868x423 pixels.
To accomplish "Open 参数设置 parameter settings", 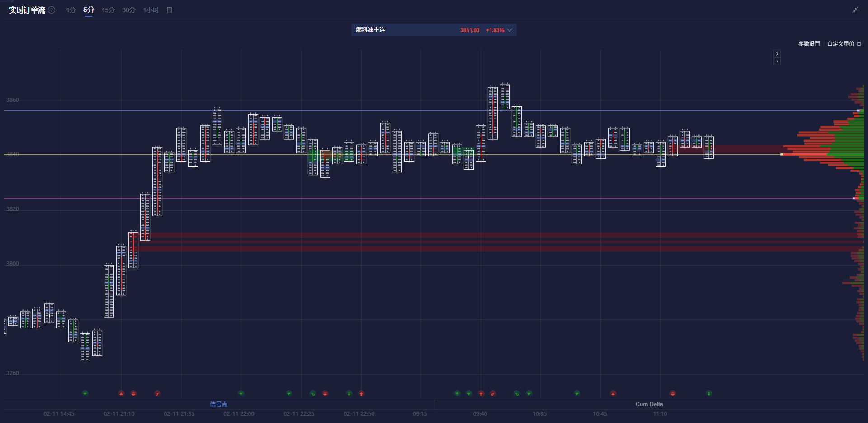I will [x=809, y=44].
